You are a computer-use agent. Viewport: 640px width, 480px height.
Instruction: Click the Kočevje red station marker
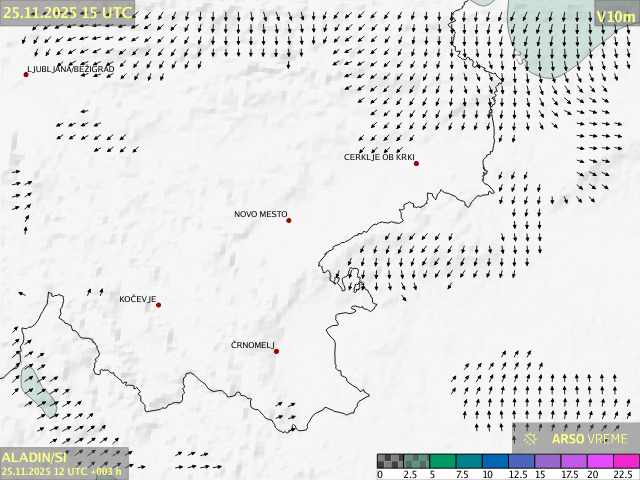click(x=158, y=305)
